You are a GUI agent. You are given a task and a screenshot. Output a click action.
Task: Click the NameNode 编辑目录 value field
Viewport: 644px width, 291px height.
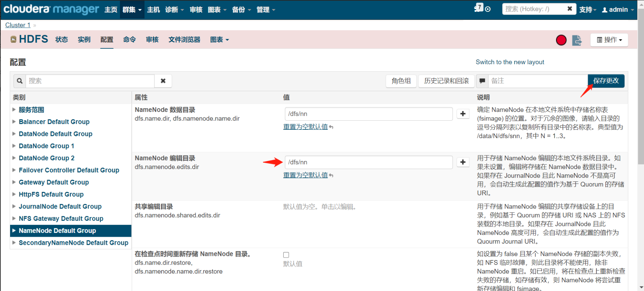[x=369, y=162]
